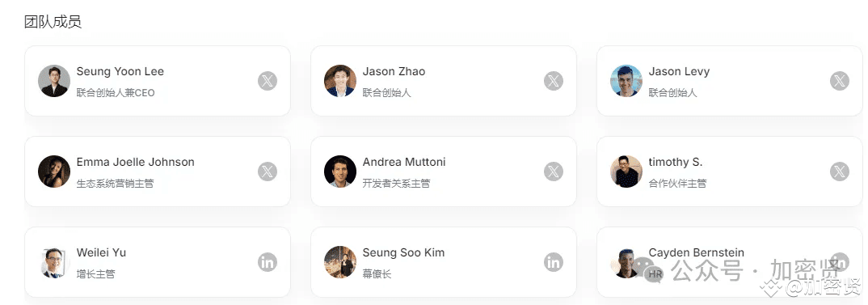Click Weilei Yu's avatar photo
This screenshot has height=305, width=868.
(54, 262)
